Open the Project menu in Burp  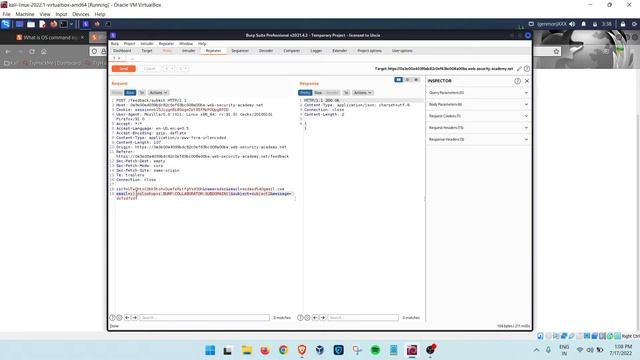pyautogui.click(x=129, y=44)
